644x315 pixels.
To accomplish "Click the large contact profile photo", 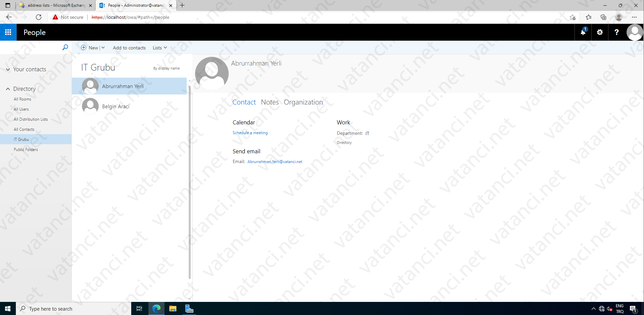I will tap(212, 74).
